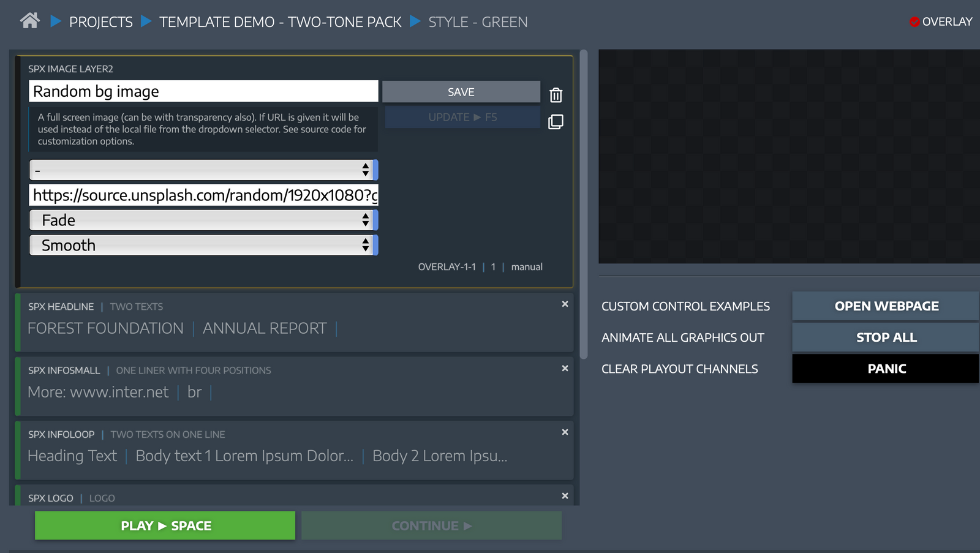Screen dimensions: 980x553
Task: Click 'CUSTOM CONTROL EXAMPLES' label
Action: click(685, 306)
